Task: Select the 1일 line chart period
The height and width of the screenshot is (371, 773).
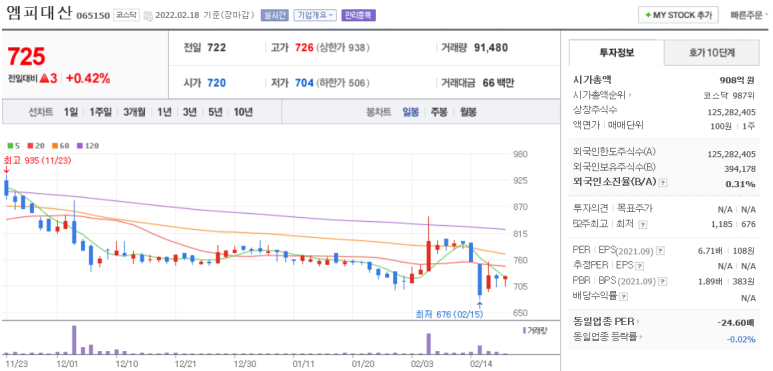Action: point(70,112)
